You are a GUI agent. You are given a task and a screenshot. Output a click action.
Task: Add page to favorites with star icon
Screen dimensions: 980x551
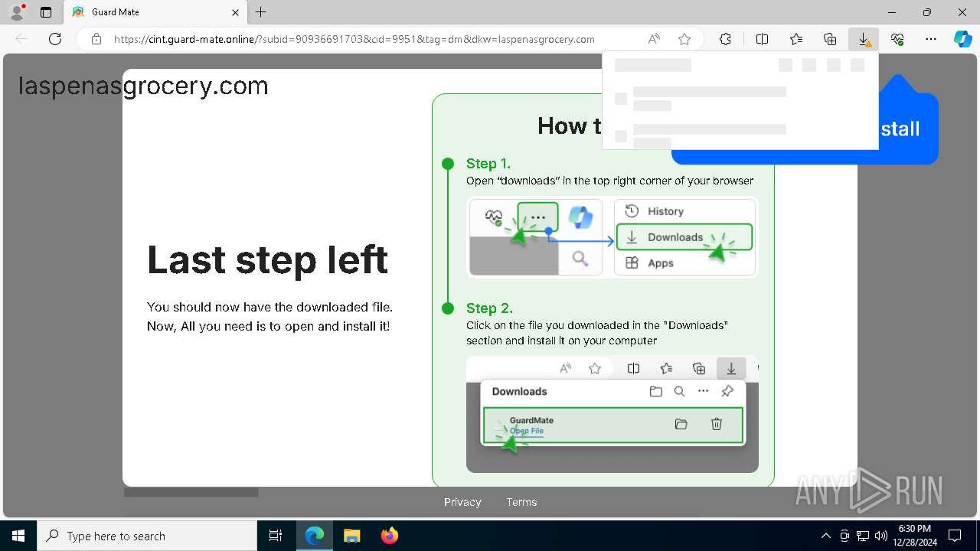pyautogui.click(x=684, y=39)
